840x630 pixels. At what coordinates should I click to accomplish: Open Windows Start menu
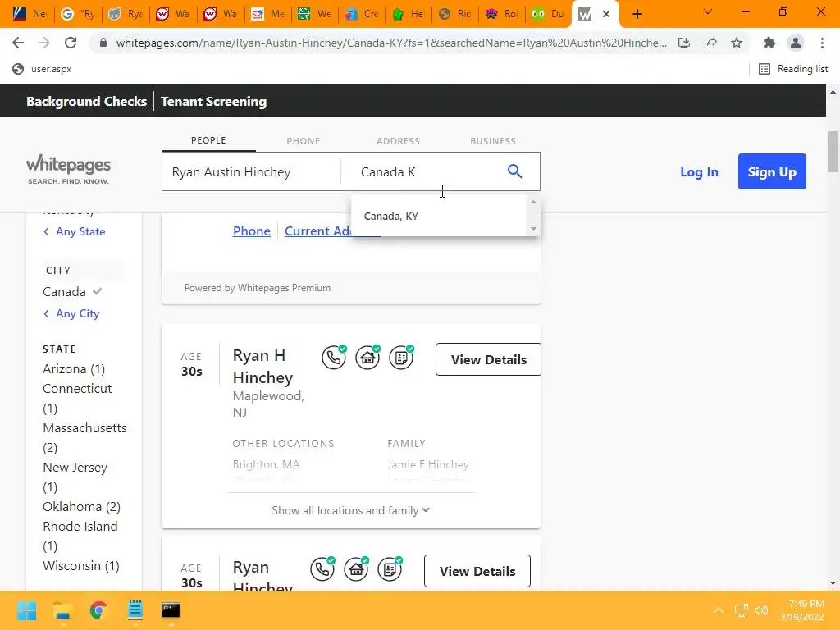27,610
